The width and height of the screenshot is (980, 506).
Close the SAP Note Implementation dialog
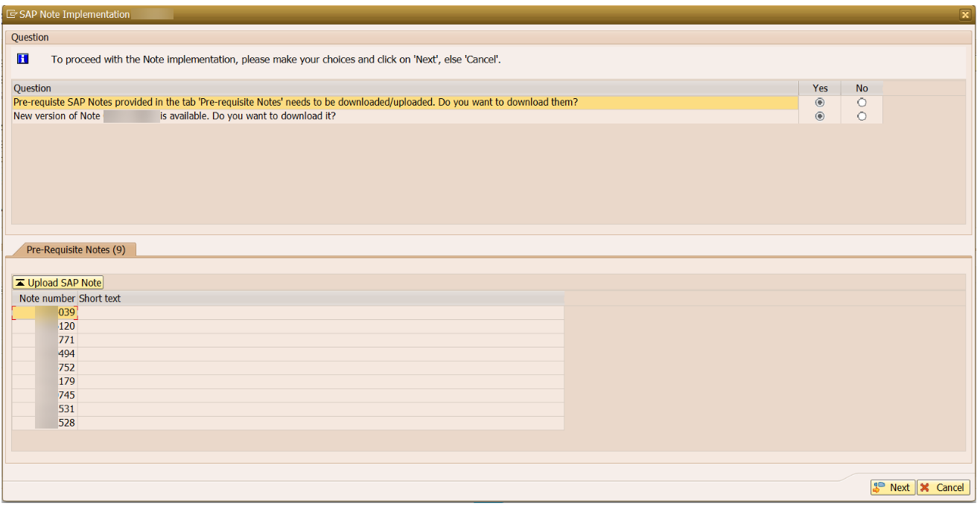click(965, 15)
